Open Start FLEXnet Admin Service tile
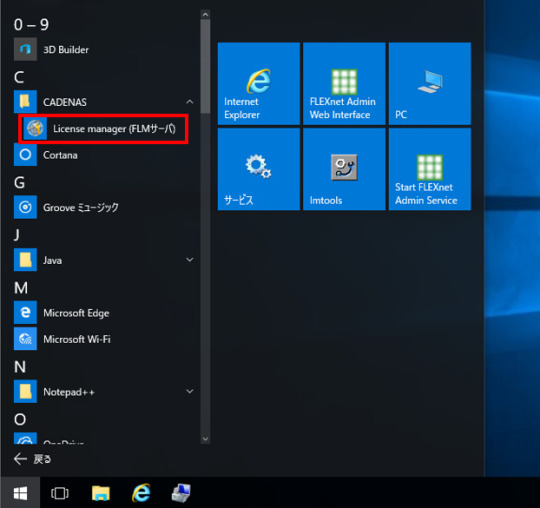The width and height of the screenshot is (540, 508). pyautogui.click(x=430, y=169)
